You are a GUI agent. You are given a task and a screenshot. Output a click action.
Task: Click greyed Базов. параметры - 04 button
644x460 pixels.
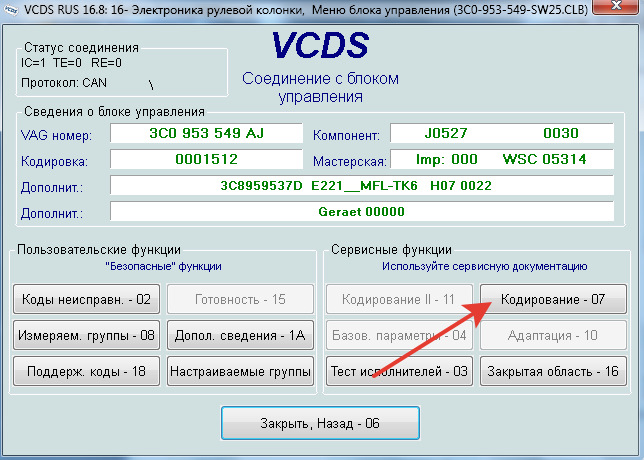[399, 335]
